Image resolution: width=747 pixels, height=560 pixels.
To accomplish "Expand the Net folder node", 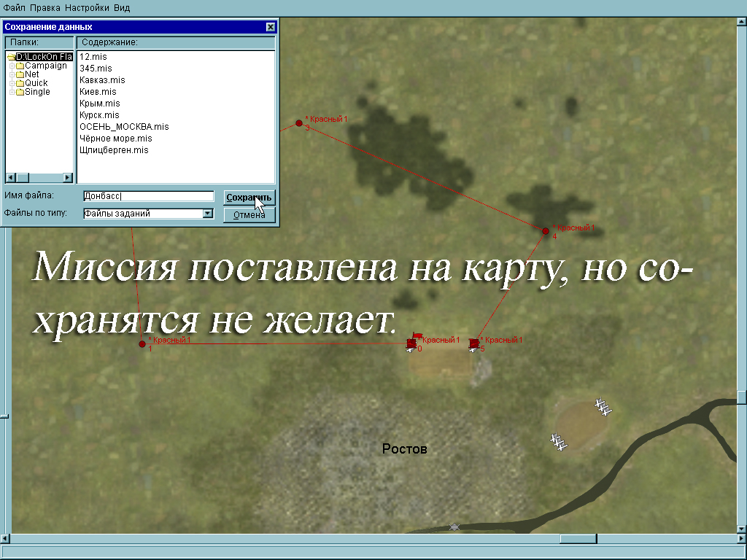I will coord(12,74).
